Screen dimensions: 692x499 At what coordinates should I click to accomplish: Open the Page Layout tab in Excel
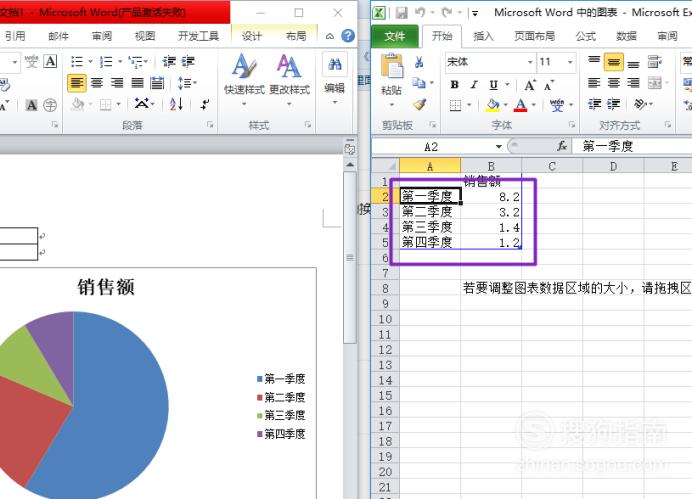[x=534, y=36]
